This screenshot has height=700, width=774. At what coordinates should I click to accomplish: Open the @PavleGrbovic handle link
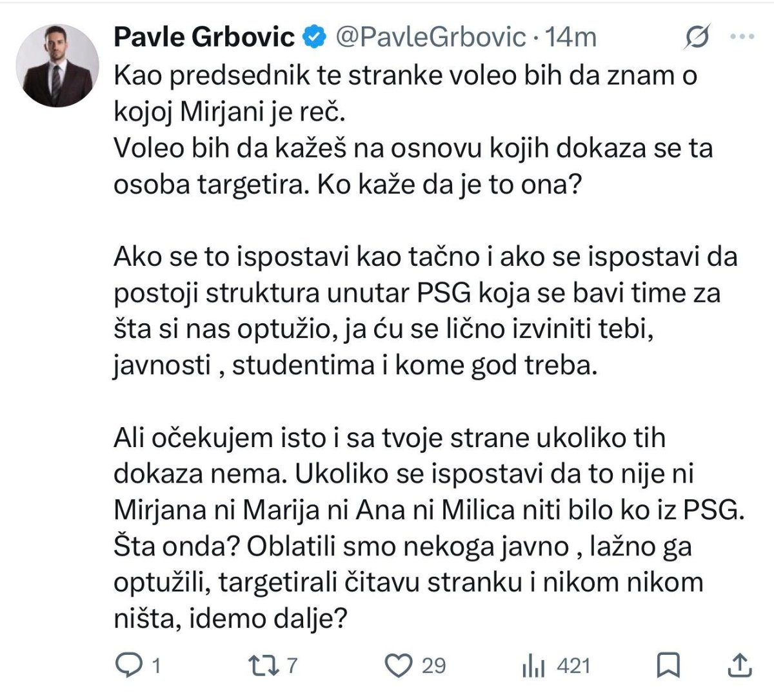[x=432, y=37]
